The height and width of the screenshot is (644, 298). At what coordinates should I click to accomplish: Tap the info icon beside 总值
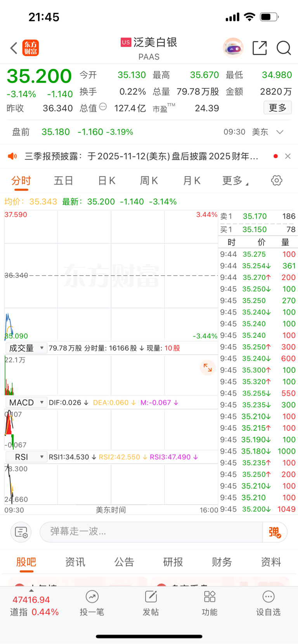[x=103, y=107]
